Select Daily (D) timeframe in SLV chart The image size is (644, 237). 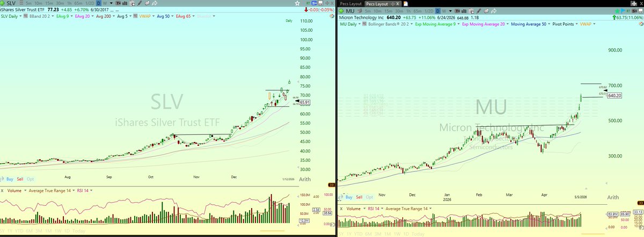coord(98,3)
